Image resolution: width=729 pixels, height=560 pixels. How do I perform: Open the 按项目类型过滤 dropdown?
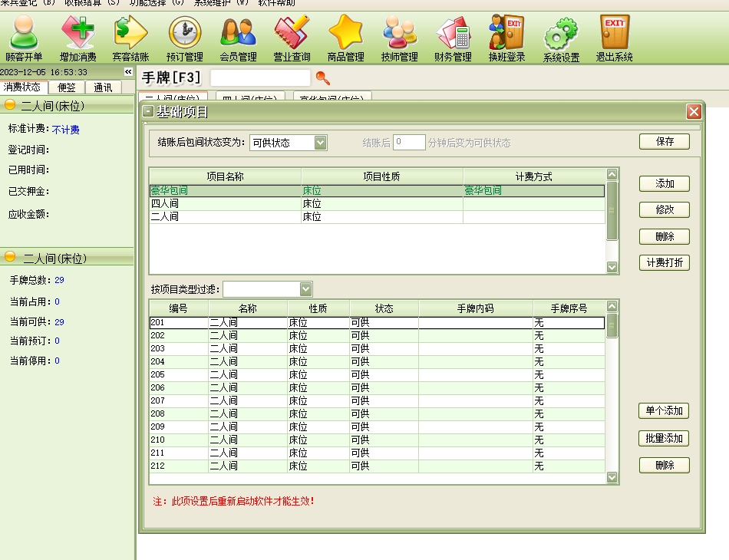coord(306,289)
